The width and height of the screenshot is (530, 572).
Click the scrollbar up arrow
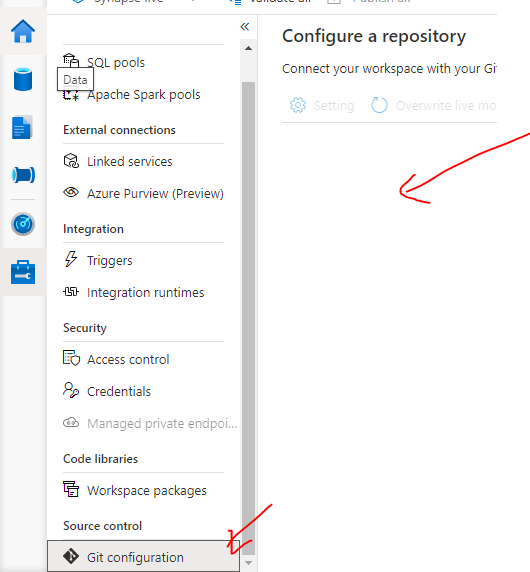(x=248, y=48)
